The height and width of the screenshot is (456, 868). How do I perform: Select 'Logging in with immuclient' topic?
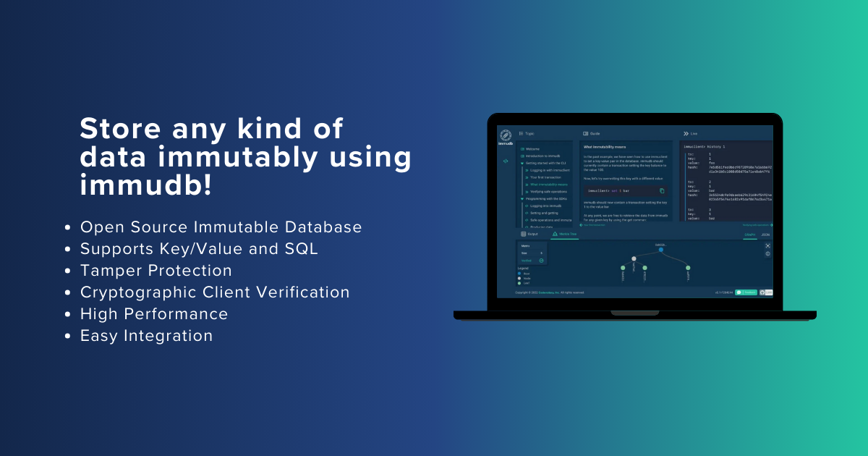click(549, 170)
